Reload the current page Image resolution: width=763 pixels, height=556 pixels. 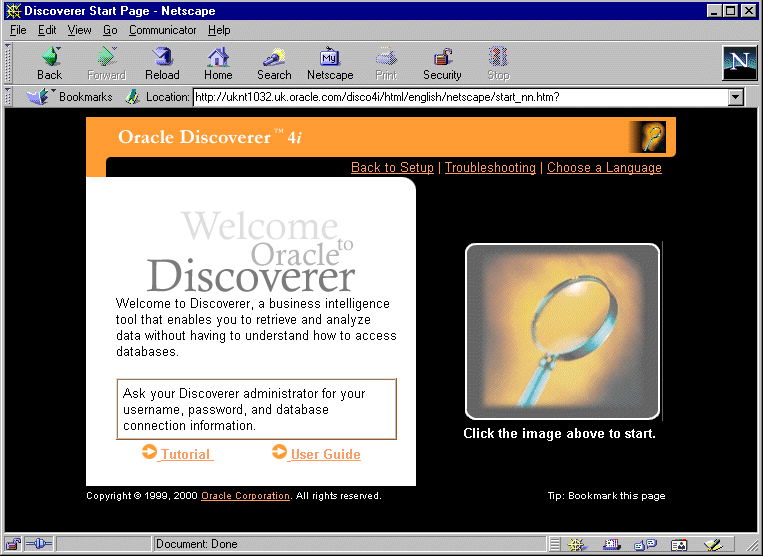tap(162, 63)
